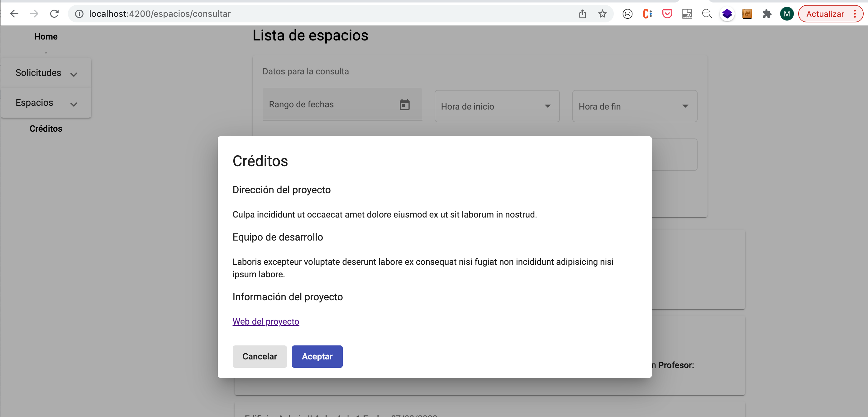
Task: Click Cancelar in the Créditos dialog
Action: tap(260, 356)
